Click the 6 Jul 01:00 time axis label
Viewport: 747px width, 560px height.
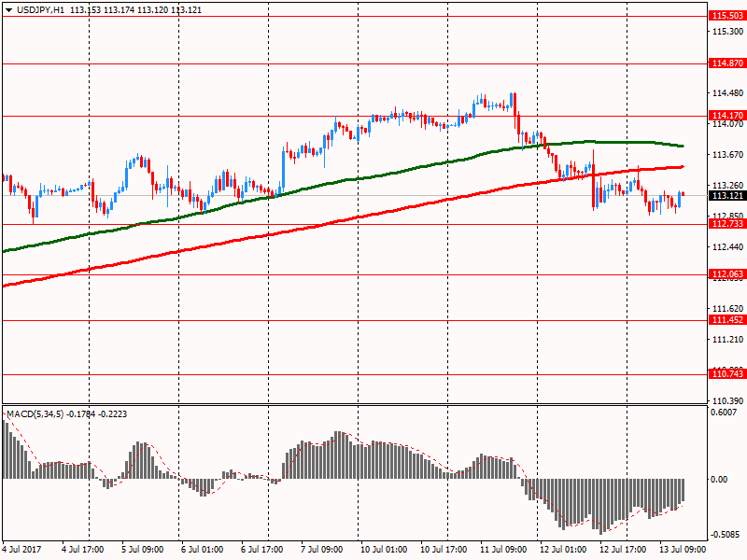[x=202, y=550]
